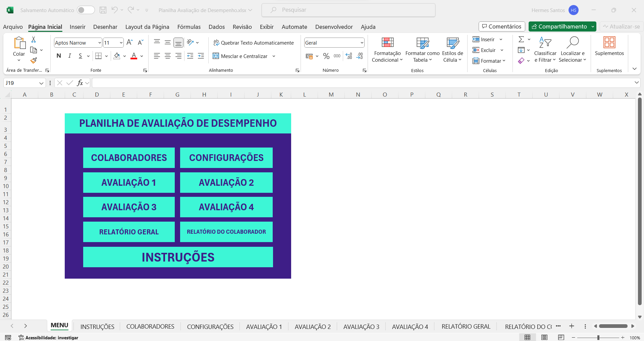Click the Format Painter brush icon
Image resolution: width=644 pixels, height=341 pixels.
(34, 60)
